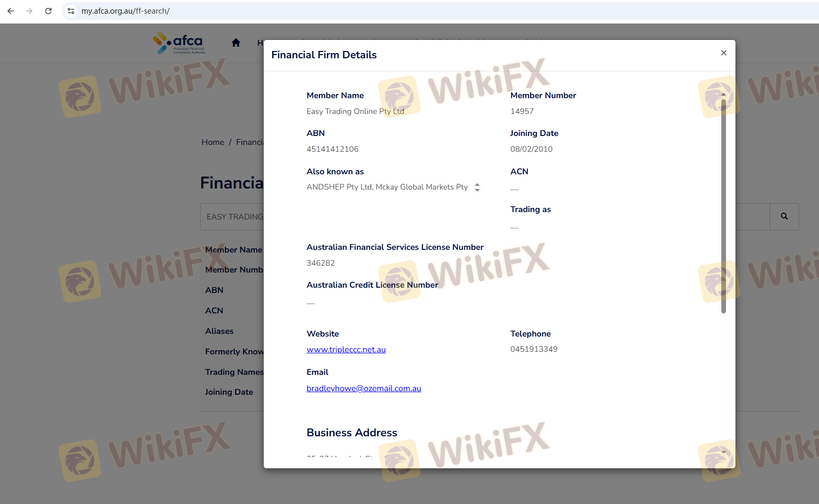Reload the page with the refresh icon

(x=48, y=11)
